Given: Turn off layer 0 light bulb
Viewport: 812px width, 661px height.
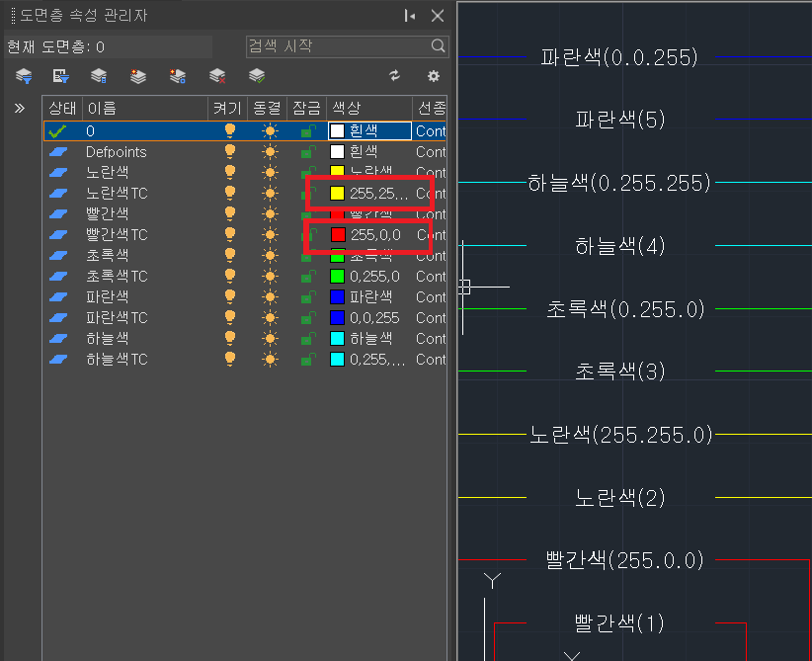Looking at the screenshot, I should (230, 130).
